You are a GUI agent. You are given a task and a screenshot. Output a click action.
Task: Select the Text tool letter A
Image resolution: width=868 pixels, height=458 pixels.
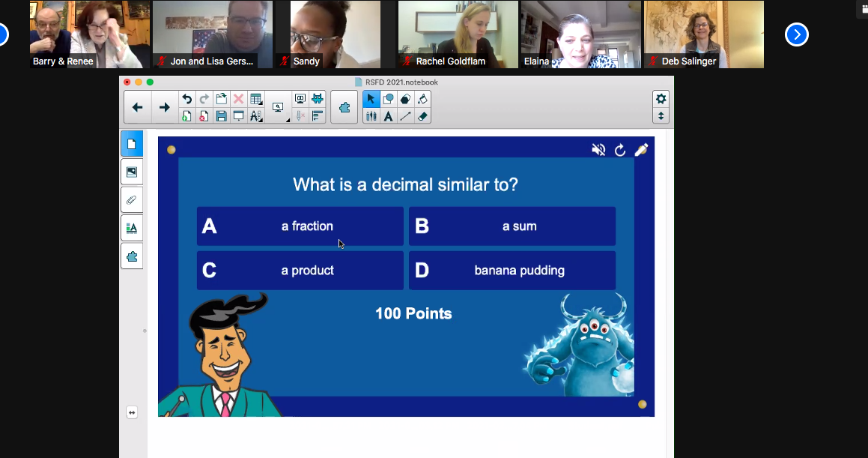pyautogui.click(x=388, y=115)
